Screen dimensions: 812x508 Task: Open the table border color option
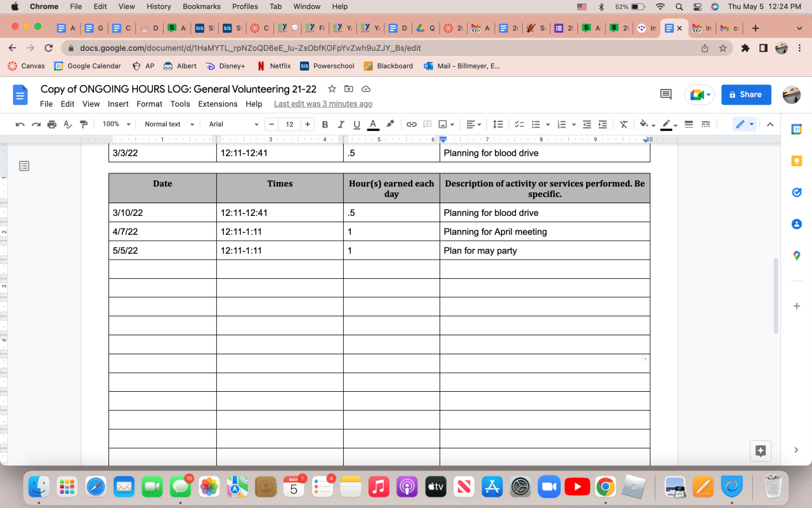tap(669, 124)
